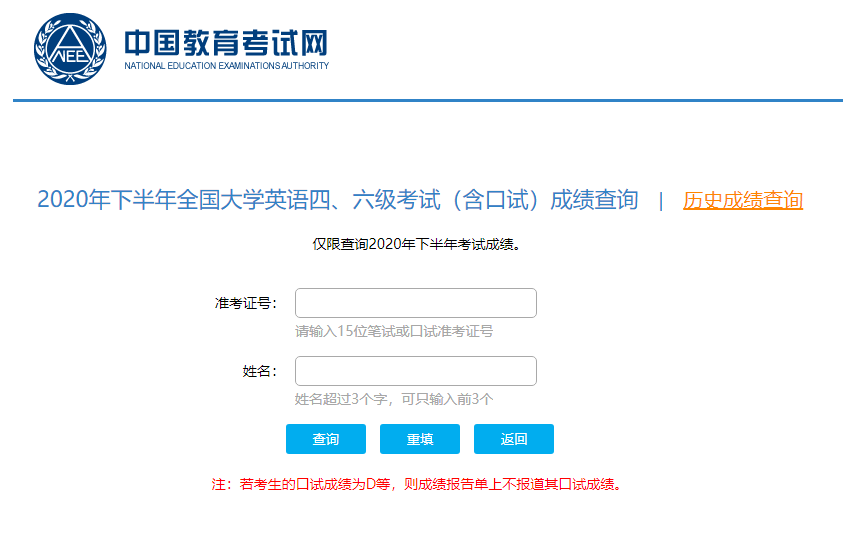Open the 历史成绩查询 link

742,200
